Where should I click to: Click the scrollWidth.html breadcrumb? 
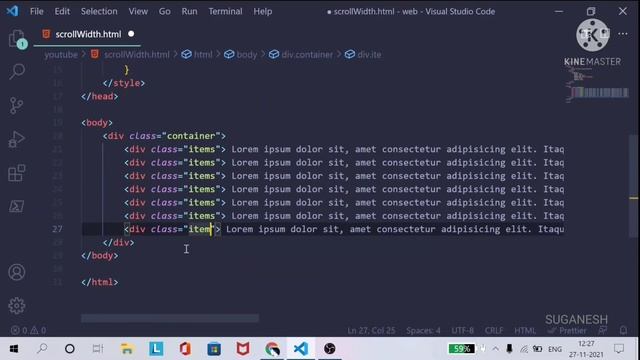pyautogui.click(x=130, y=54)
